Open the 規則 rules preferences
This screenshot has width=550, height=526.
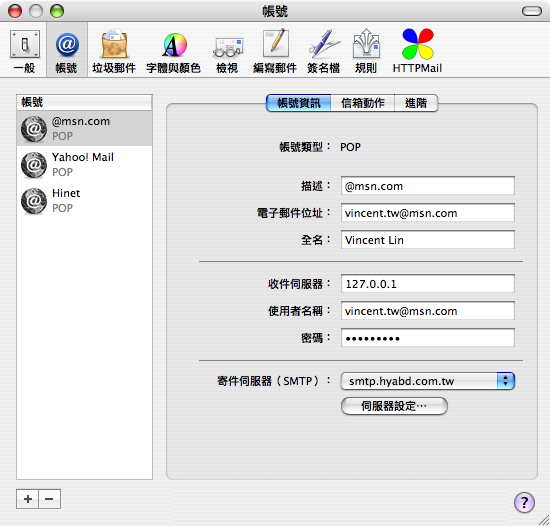click(x=366, y=51)
